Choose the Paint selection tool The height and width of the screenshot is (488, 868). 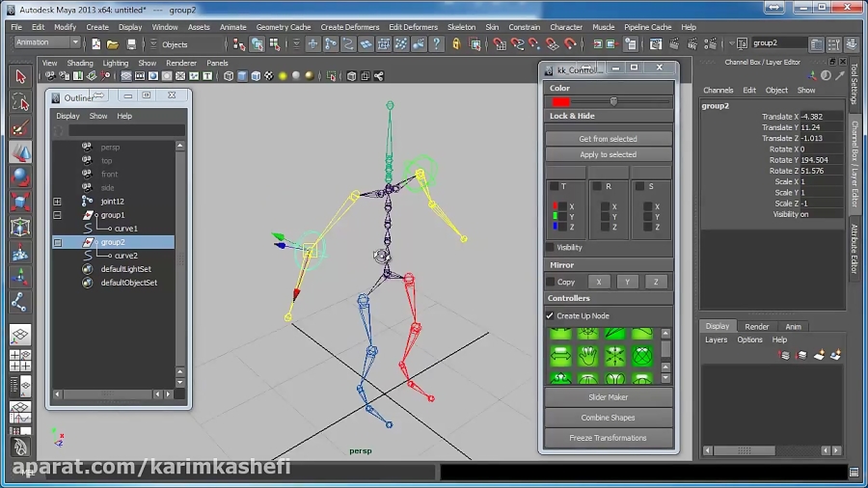20,127
